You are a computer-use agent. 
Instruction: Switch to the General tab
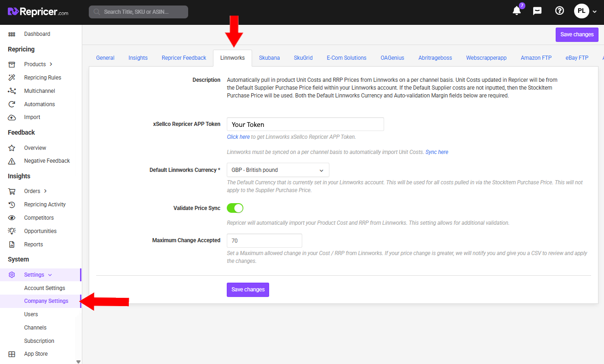[105, 58]
